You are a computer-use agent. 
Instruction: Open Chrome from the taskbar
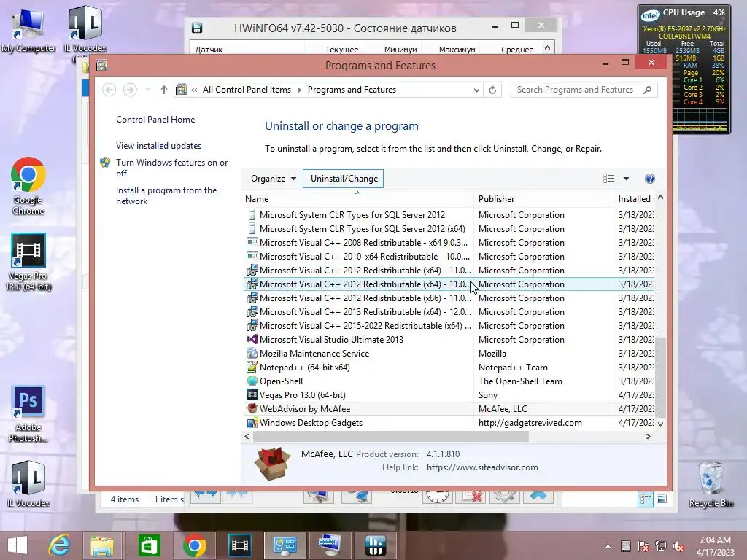pyautogui.click(x=194, y=545)
